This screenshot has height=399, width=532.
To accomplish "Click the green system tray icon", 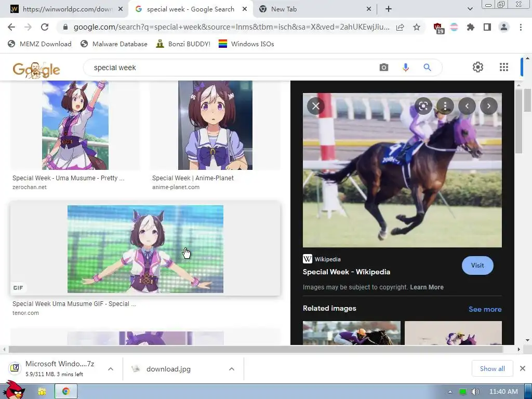I will pyautogui.click(x=462, y=392).
